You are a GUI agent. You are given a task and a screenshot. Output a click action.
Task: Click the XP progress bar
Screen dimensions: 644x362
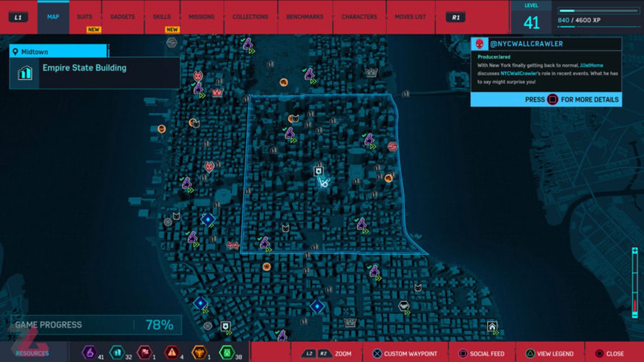(598, 11)
